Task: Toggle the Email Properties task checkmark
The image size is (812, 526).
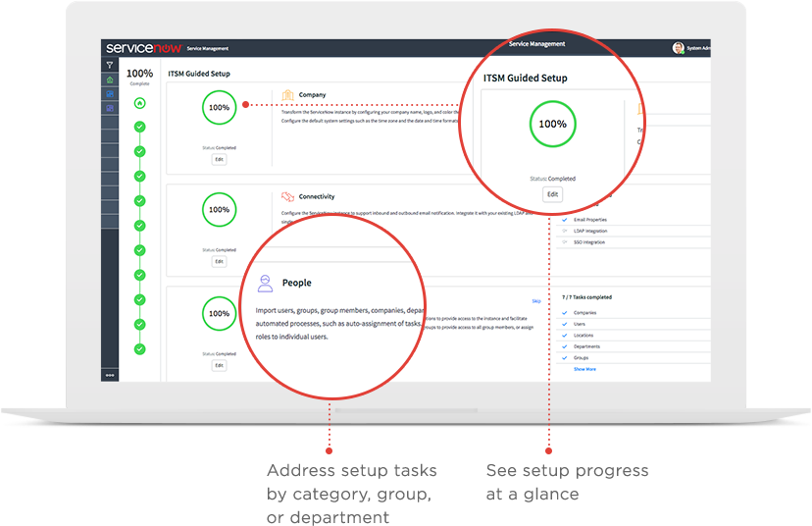Action: [565, 220]
